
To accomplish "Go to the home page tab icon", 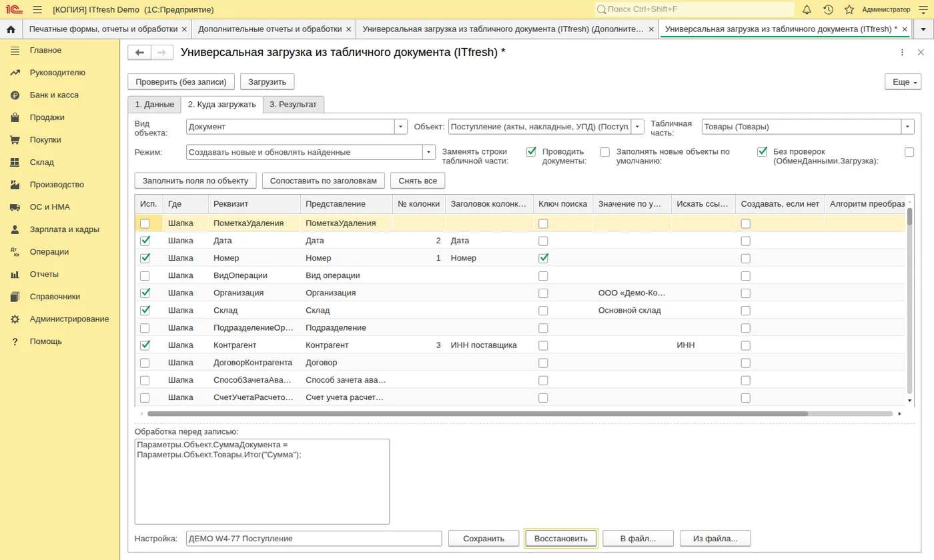I will [11, 29].
